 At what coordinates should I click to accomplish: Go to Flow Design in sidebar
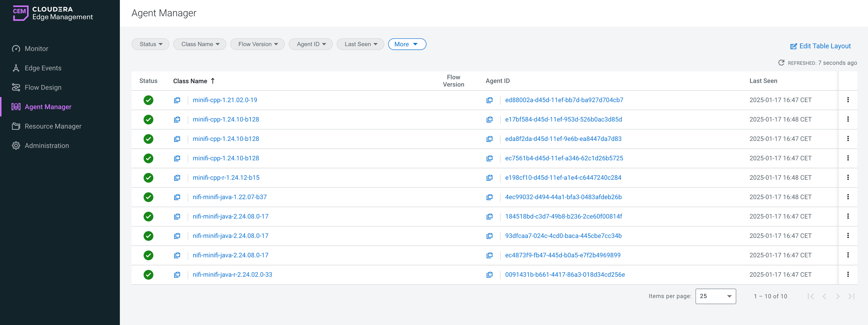tap(43, 87)
